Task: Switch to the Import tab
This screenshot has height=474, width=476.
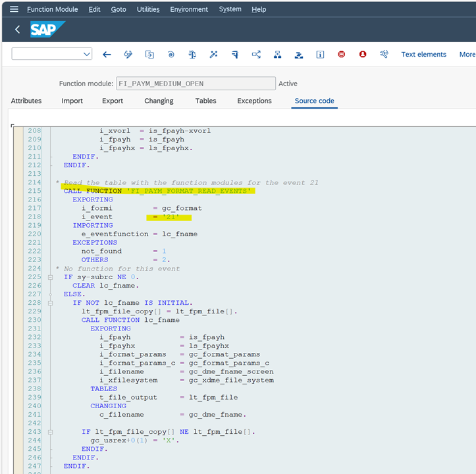Action: point(72,101)
